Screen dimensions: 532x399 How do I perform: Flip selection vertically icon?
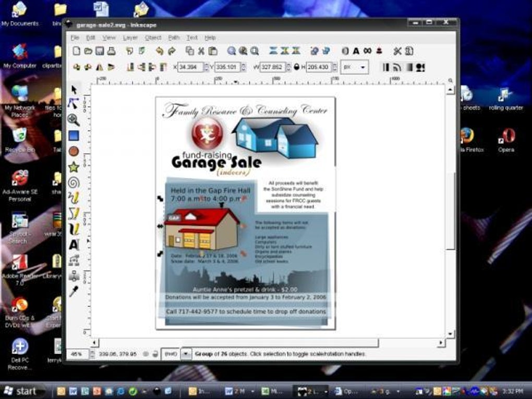111,67
